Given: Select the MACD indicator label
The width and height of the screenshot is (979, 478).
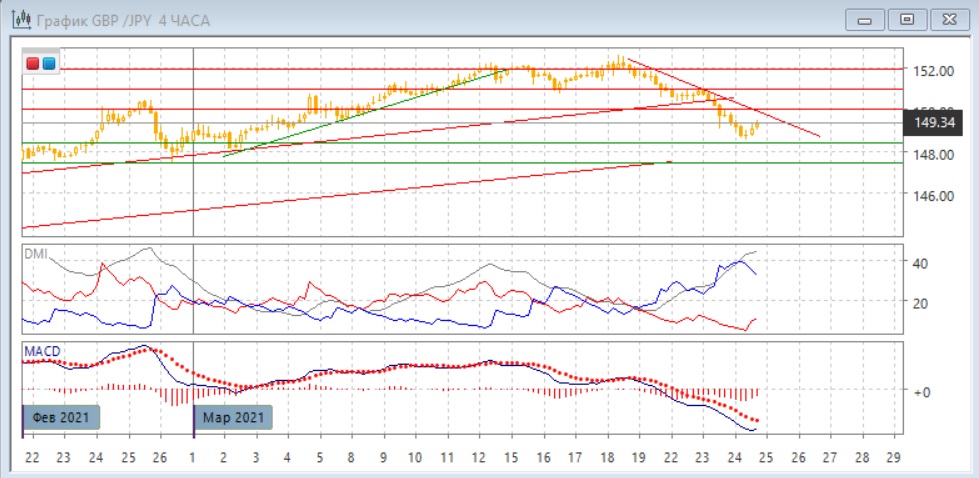Looking at the screenshot, I should 41,350.
